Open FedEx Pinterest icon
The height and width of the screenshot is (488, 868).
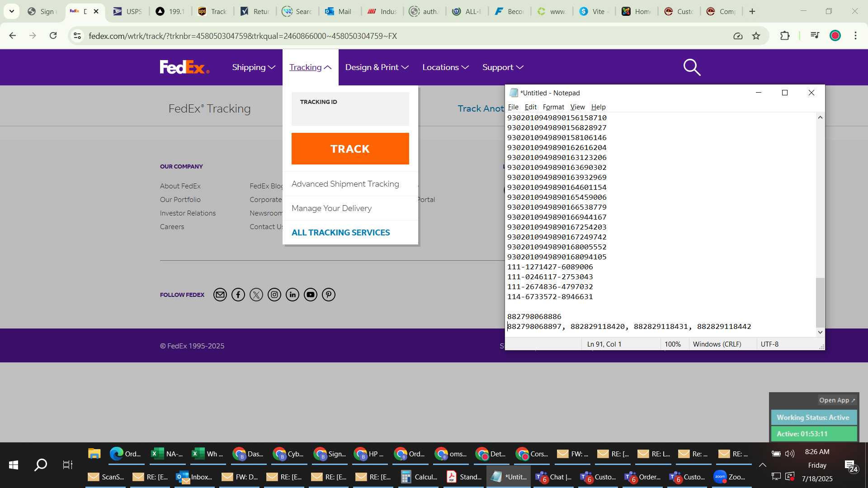click(329, 295)
